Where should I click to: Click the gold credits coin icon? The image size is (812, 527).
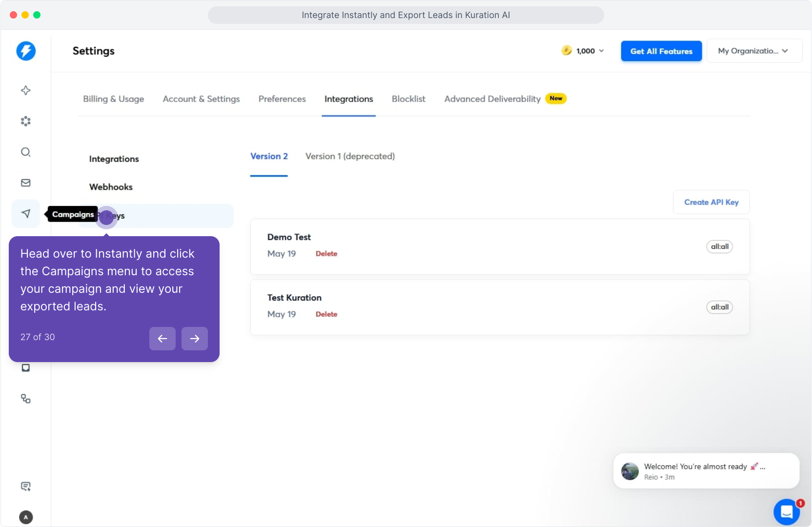pyautogui.click(x=567, y=50)
